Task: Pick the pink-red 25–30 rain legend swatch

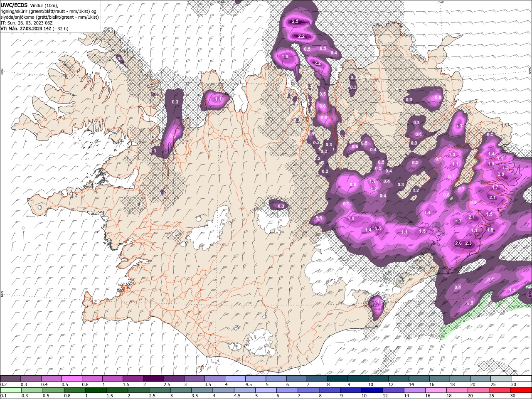Action: pyautogui.click(x=500, y=390)
